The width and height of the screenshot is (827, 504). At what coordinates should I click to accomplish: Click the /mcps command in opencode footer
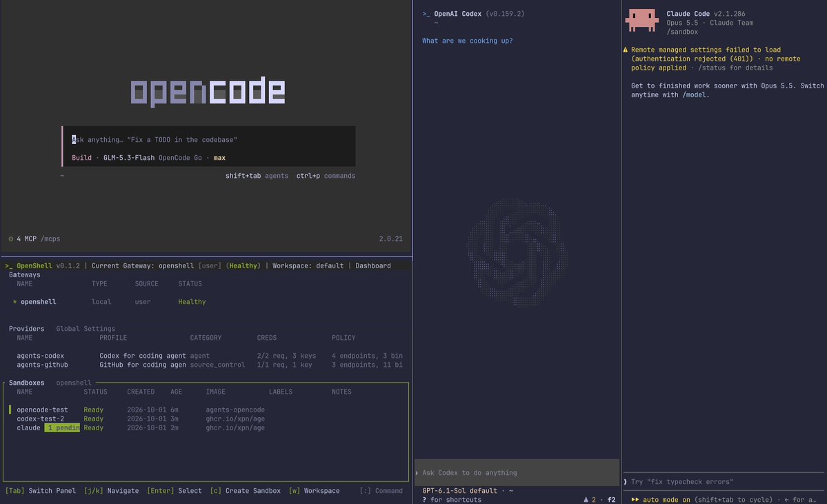(50, 239)
